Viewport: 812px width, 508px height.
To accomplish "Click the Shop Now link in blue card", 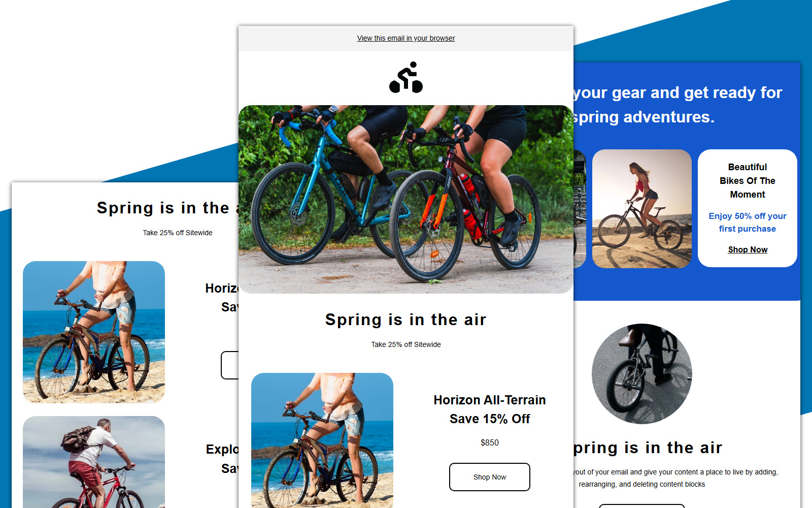I will (748, 249).
